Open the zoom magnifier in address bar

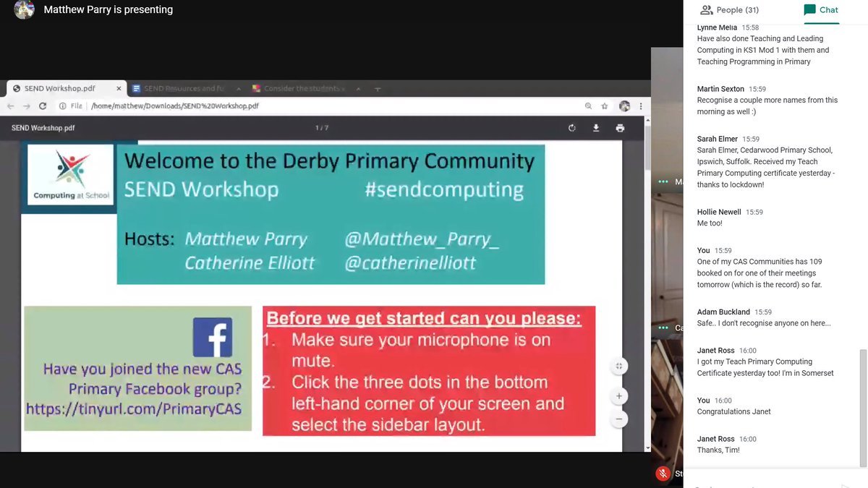click(x=589, y=106)
